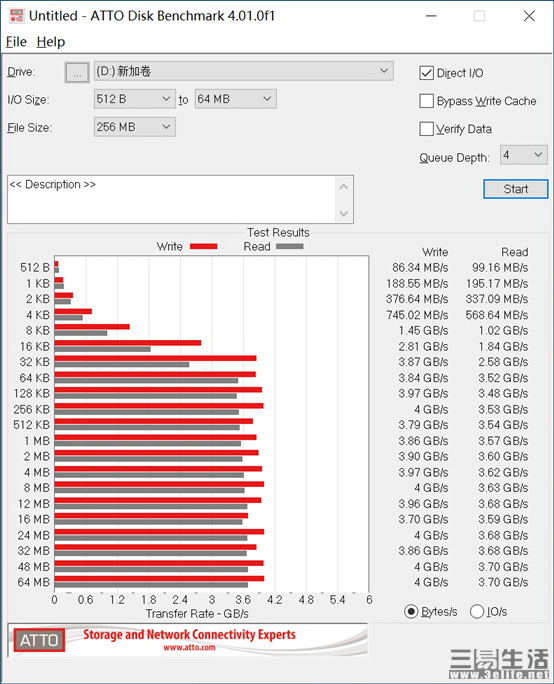Close the ATTO Disk Benchmark window

529,16
